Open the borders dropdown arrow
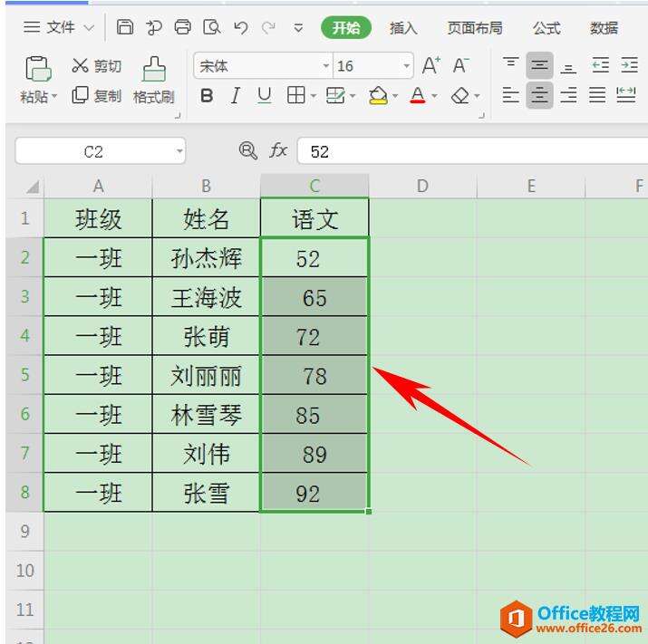Viewport: 648px width, 644px height. click(314, 96)
